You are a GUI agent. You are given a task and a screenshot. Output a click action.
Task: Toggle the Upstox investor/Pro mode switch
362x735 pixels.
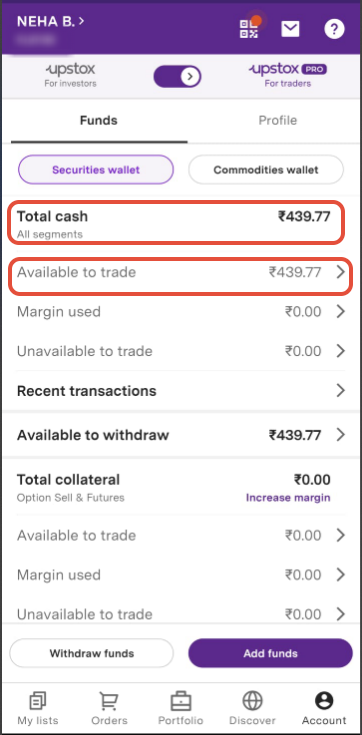click(x=177, y=76)
